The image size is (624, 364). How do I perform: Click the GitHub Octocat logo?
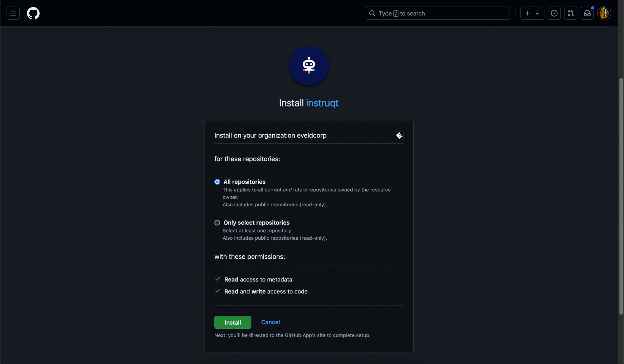tap(33, 13)
